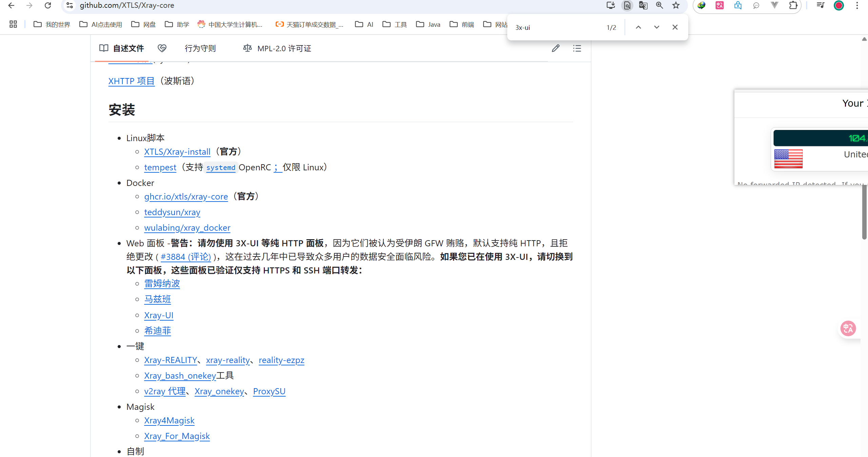Open the apps grid in bookmarks bar
The image size is (868, 457).
click(13, 24)
